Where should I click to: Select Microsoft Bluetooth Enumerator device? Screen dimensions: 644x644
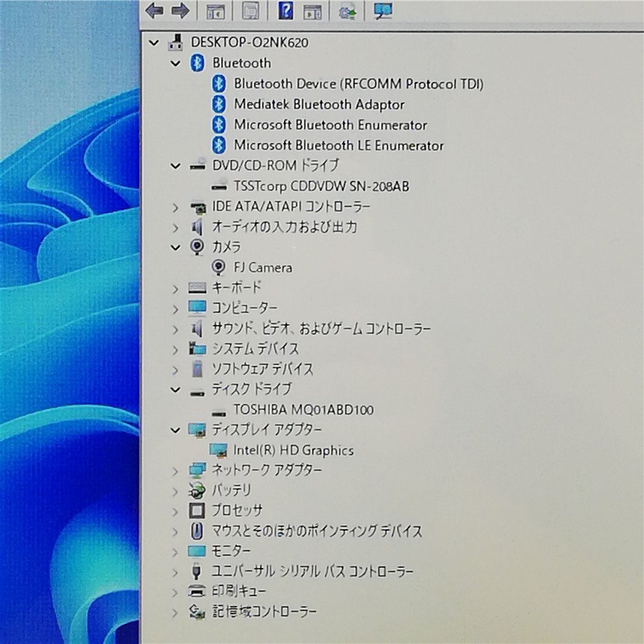coord(330,125)
